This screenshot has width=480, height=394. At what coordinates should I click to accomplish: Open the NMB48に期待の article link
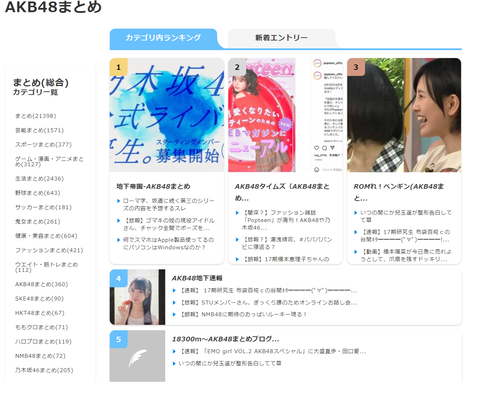point(242,314)
